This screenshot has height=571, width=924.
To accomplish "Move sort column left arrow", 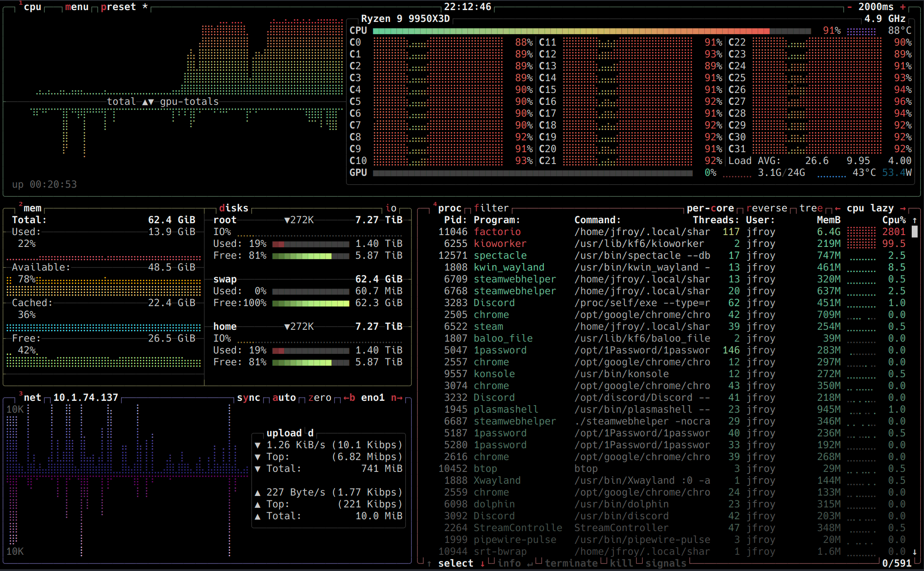I will click(x=838, y=208).
